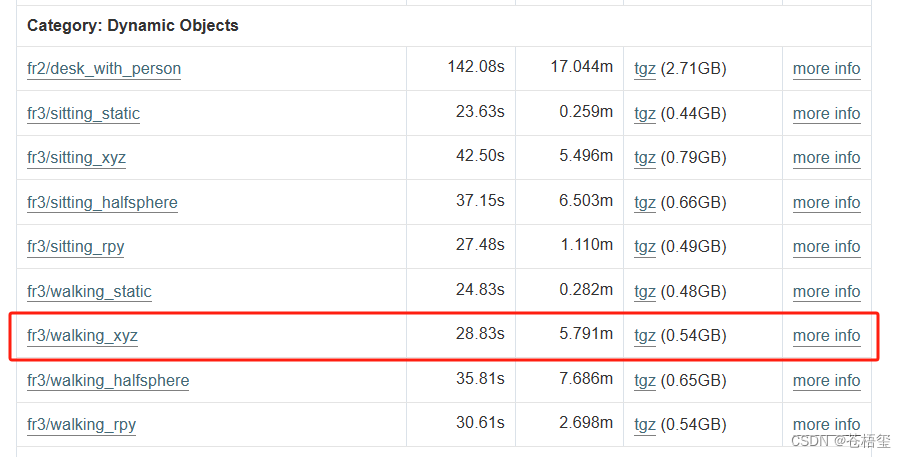This screenshot has height=457, width=906.
Task: Open the fr3/sitting_rpy dataset link
Action: (x=75, y=247)
